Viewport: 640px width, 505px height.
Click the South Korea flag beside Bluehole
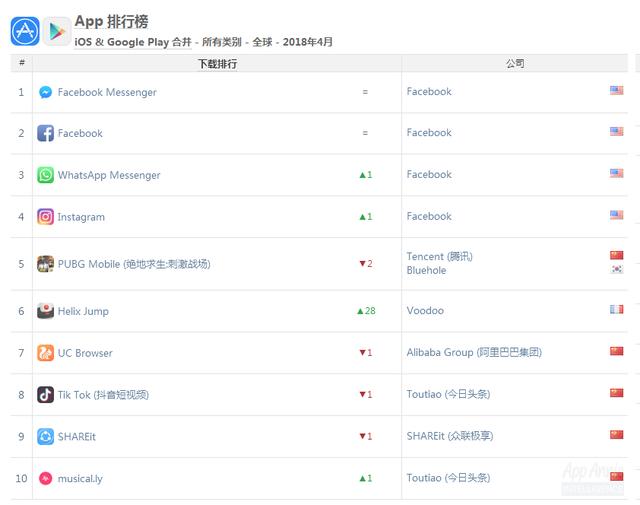(x=616, y=271)
